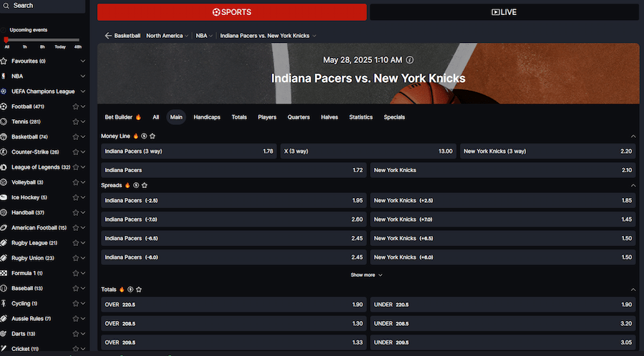Viewport: 644px width, 356px height.
Task: Star the Football sport as favourite
Action: pyautogui.click(x=76, y=107)
